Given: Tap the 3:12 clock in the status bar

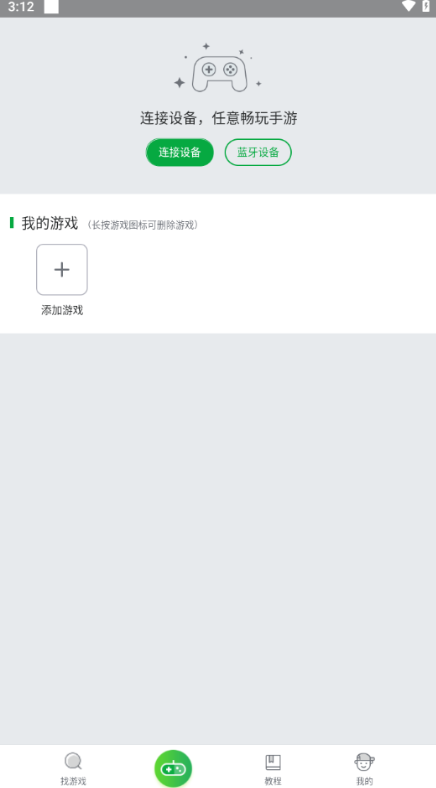Looking at the screenshot, I should (x=21, y=7).
